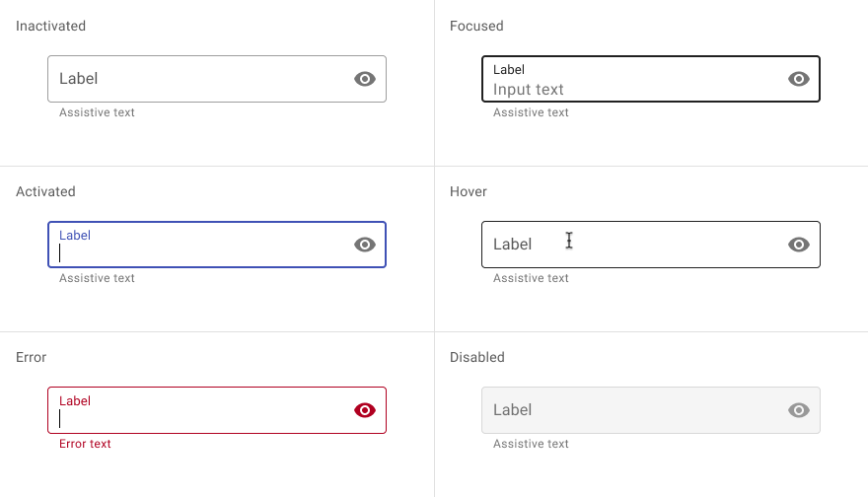Click the blue floating Label in the Activated field

pos(75,236)
